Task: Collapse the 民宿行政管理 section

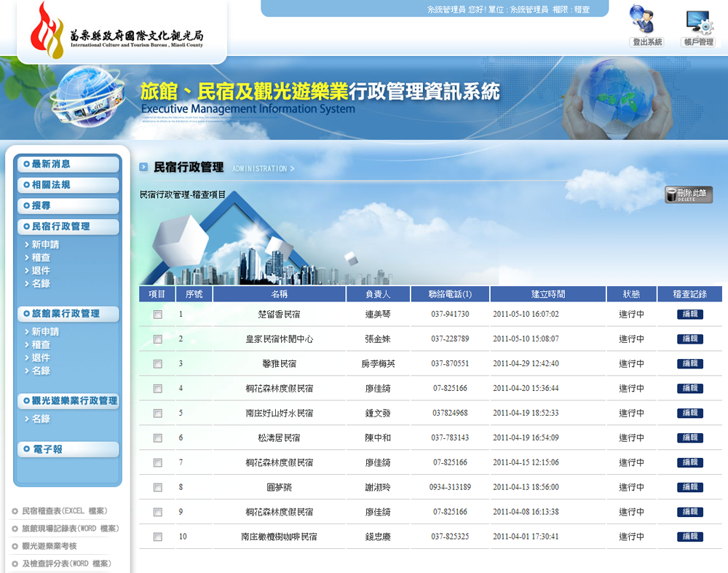Action: tap(67, 226)
